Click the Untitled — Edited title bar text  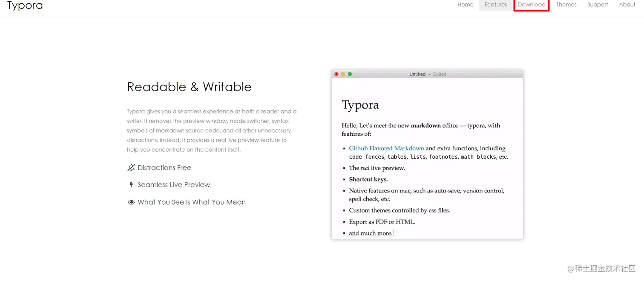click(x=428, y=74)
